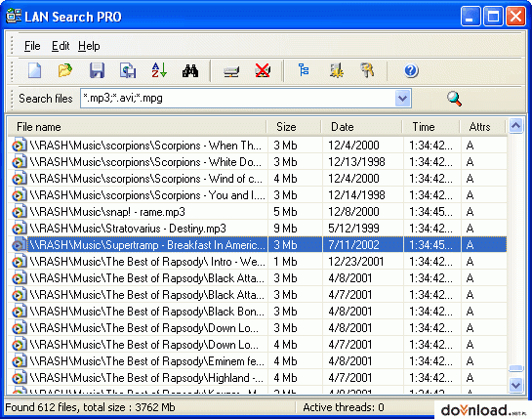532x419 pixels.
Task: Click the settings gear toolbar icon
Action: tap(336, 70)
